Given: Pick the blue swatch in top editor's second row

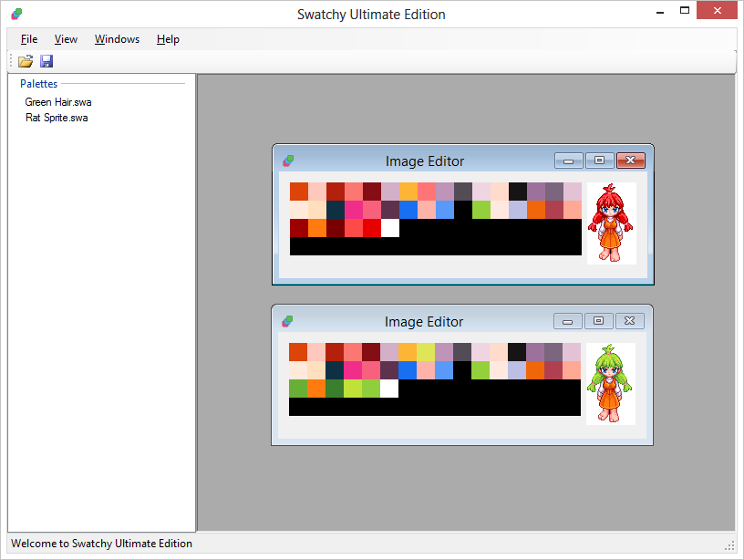Looking at the screenshot, I should (x=408, y=210).
